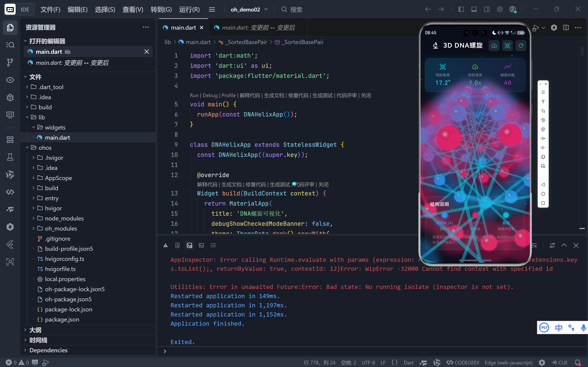The image size is (588, 367).
Task: Toggle the secondary sidebar layout icon
Action: (x=487, y=9)
